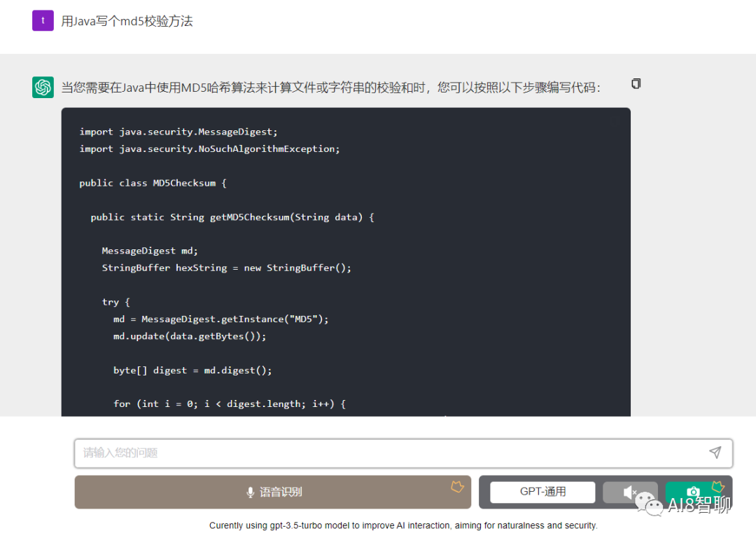Click the MessageDigest.getInstance("MD5") code line

click(x=220, y=319)
